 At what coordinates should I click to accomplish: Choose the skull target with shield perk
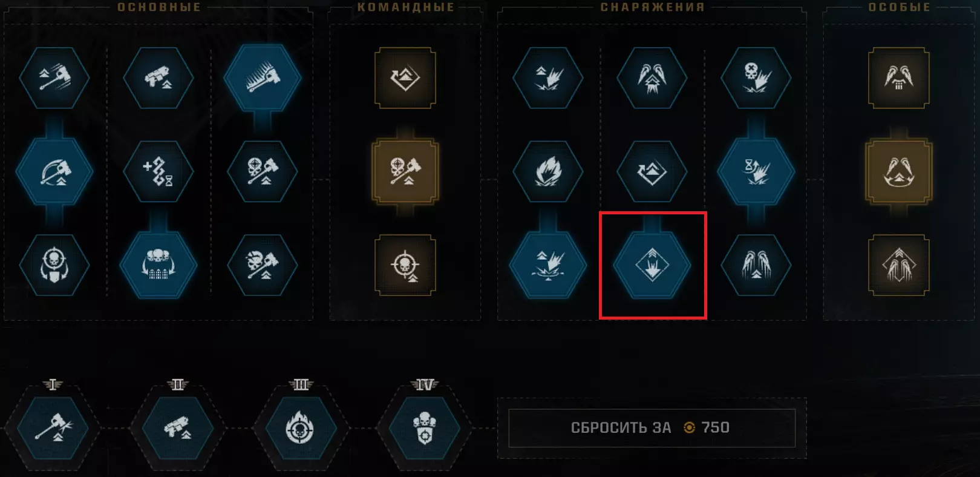(54, 265)
